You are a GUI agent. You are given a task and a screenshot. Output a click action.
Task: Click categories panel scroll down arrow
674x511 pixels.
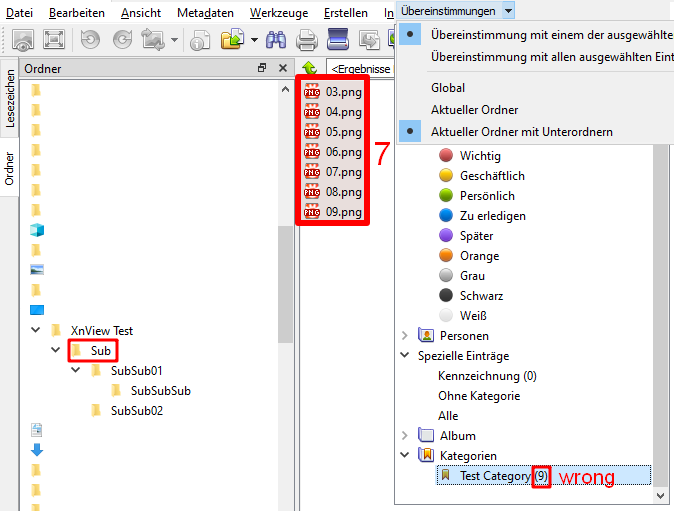661,496
